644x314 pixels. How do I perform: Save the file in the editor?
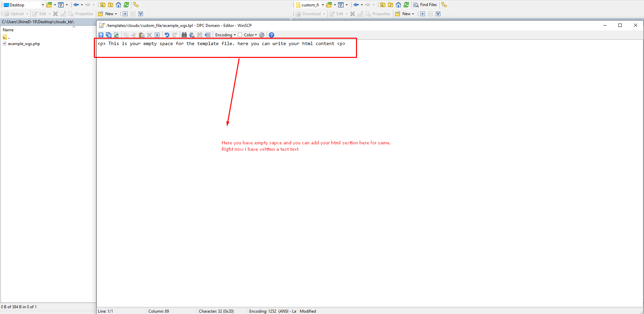pyautogui.click(x=101, y=35)
